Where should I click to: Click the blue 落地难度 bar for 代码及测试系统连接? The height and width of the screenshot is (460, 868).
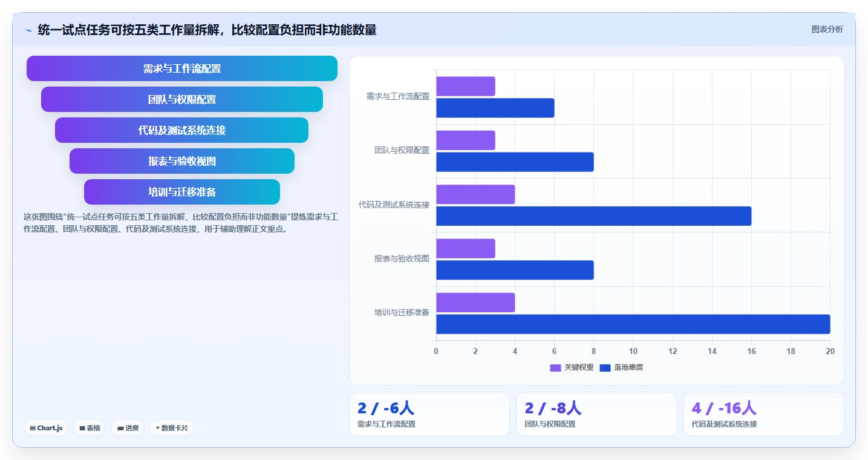click(x=594, y=216)
